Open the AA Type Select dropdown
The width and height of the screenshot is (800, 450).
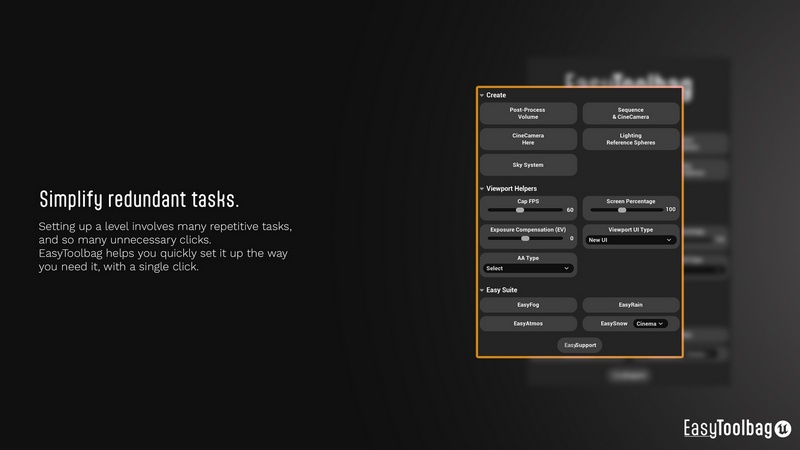(529, 268)
